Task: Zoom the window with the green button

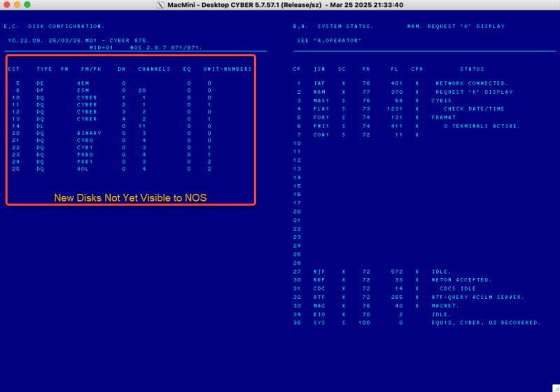Action: 27,5
